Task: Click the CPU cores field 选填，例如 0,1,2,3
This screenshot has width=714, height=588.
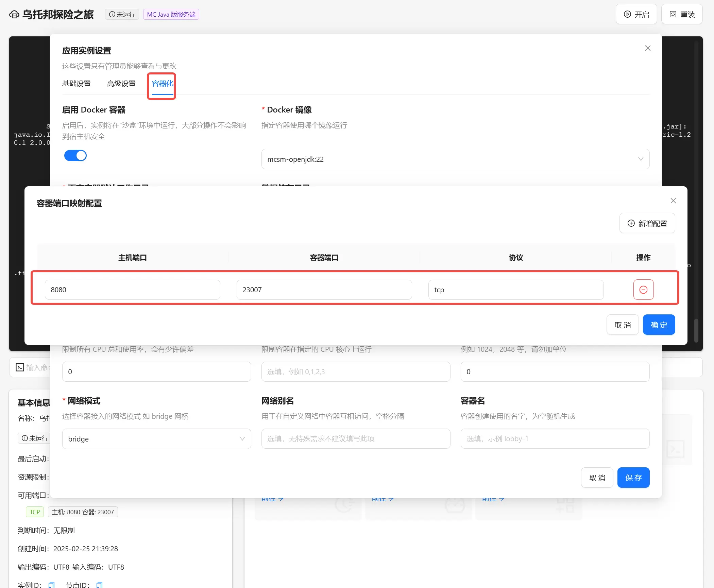Action: (356, 372)
